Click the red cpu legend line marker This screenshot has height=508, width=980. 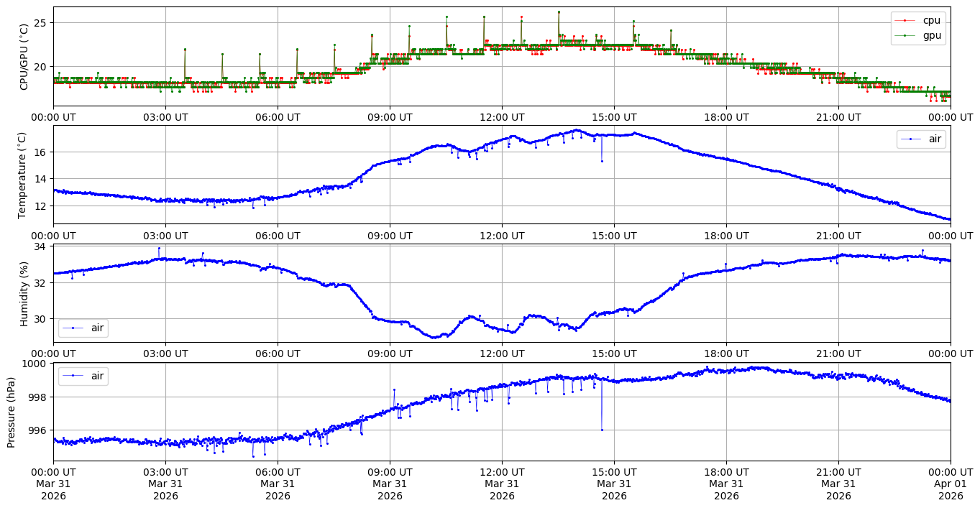tap(907, 20)
